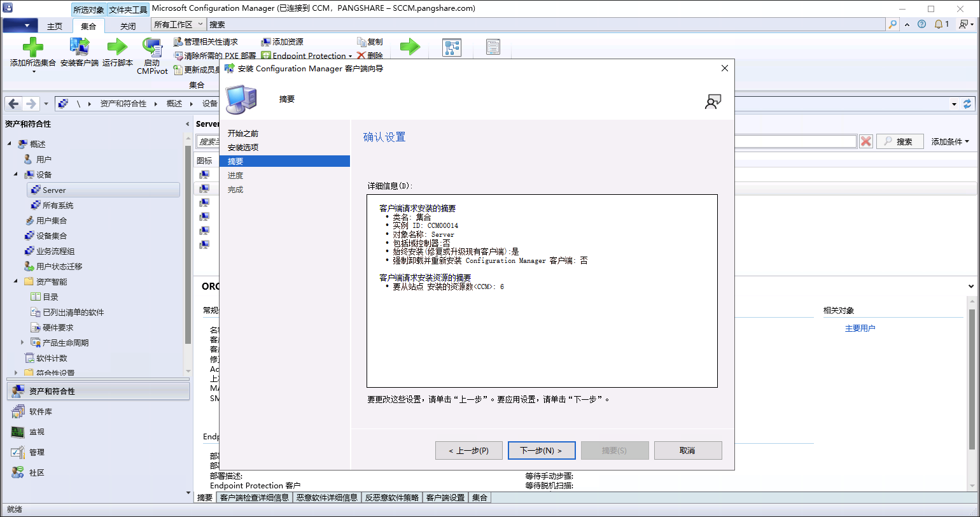The height and width of the screenshot is (517, 980).
Task: Select 目录 under 资产智能
Action: 50,297
